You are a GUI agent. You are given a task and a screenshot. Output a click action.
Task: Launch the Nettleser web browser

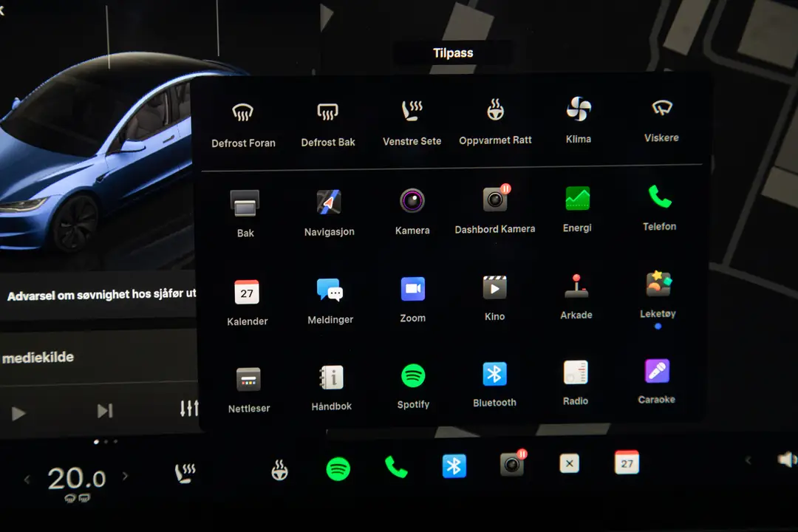point(249,378)
